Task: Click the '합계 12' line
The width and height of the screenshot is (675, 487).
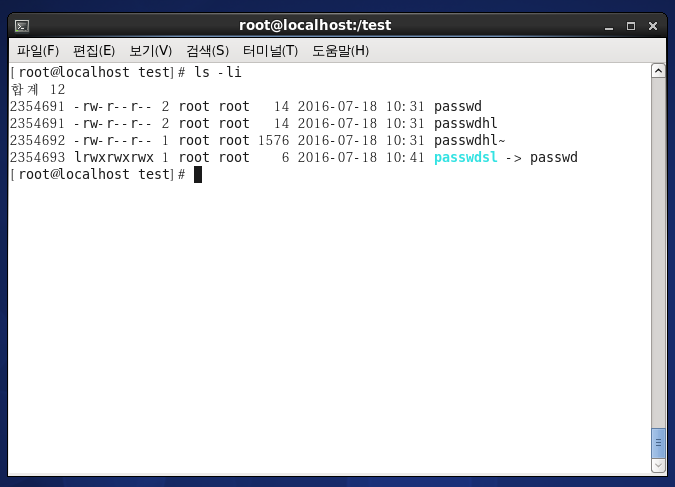Action: click(x=38, y=89)
